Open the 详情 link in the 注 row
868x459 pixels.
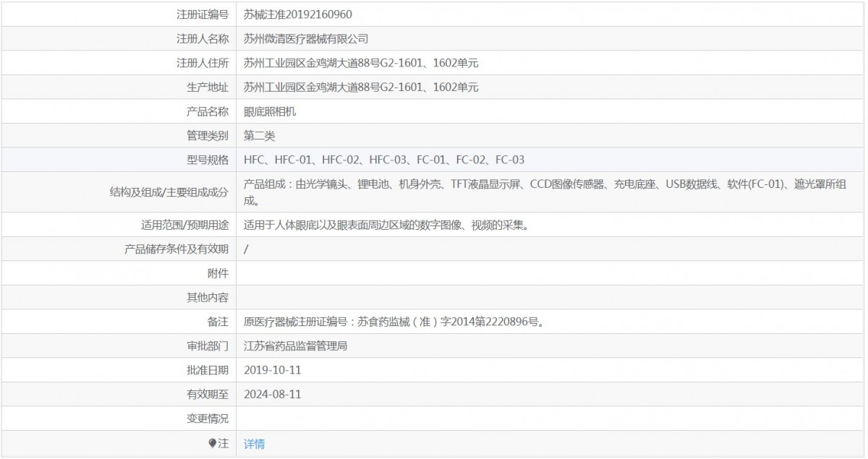[254, 444]
